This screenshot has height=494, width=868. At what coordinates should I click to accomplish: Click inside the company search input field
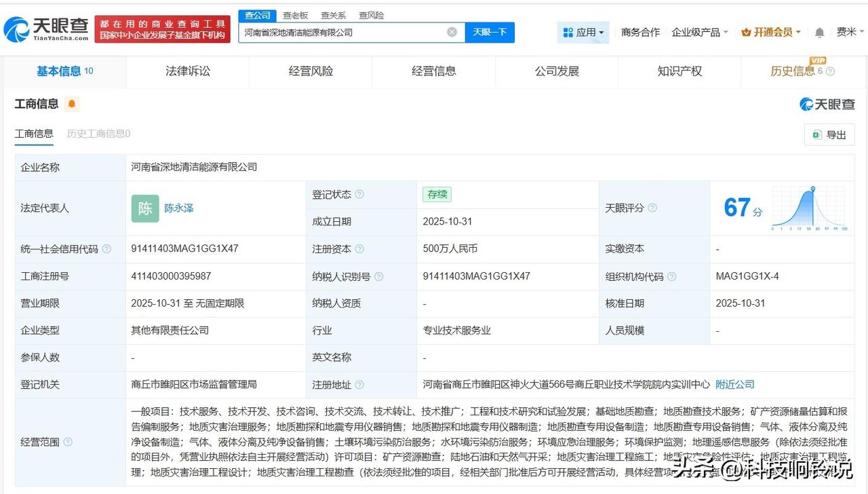339,32
